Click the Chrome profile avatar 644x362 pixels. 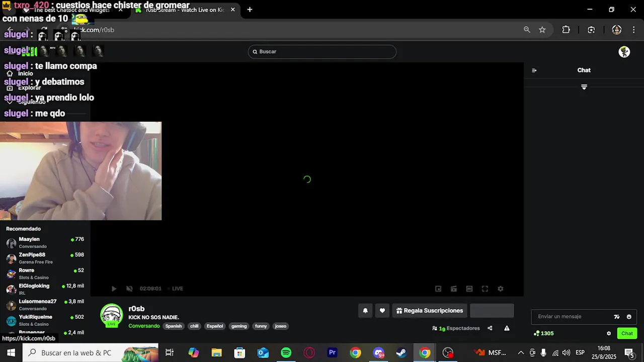pos(617,30)
